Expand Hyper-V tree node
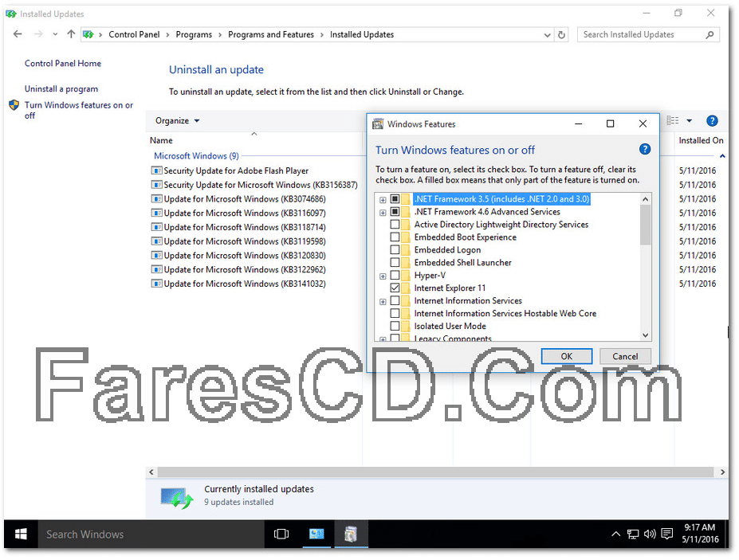The height and width of the screenshot is (560, 739). 383,276
